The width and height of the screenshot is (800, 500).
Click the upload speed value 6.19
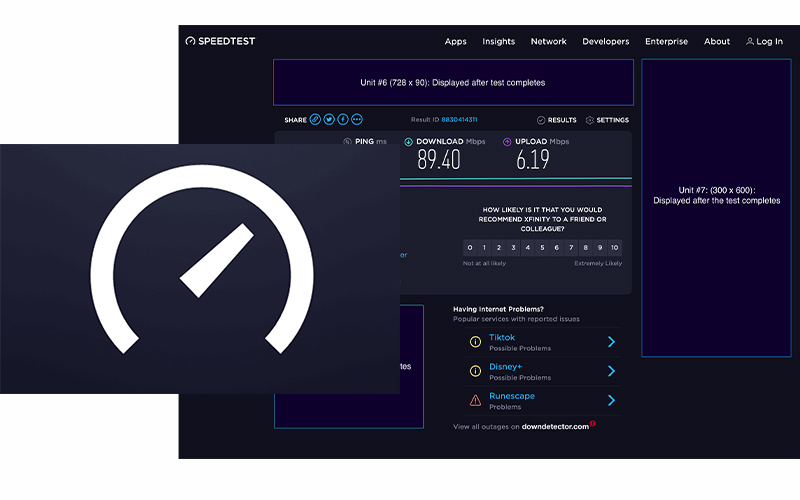point(533,160)
